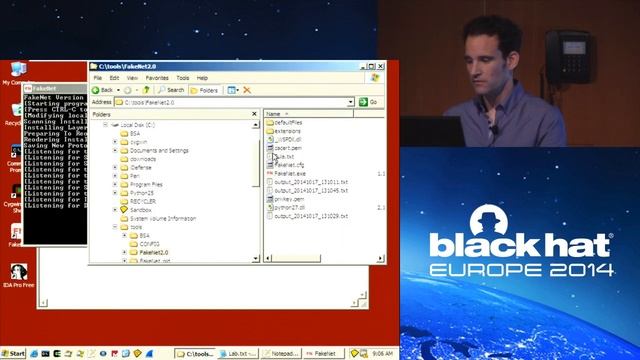Switch to the FakeNet taskbar button
The width and height of the screenshot is (640, 360).
pyautogui.click(x=324, y=353)
